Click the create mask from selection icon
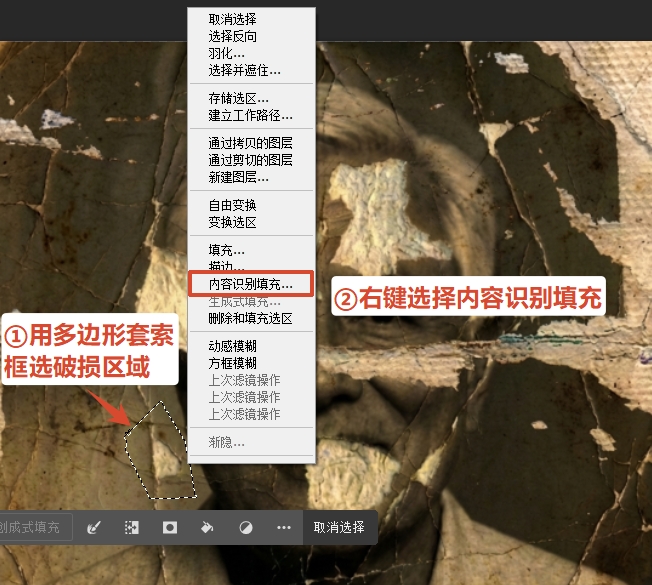 (170, 527)
